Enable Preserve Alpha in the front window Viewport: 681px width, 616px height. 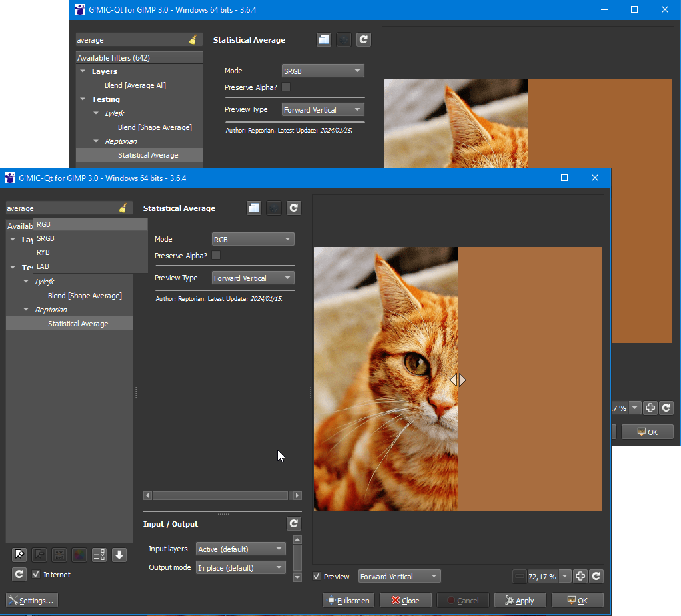[216, 256]
